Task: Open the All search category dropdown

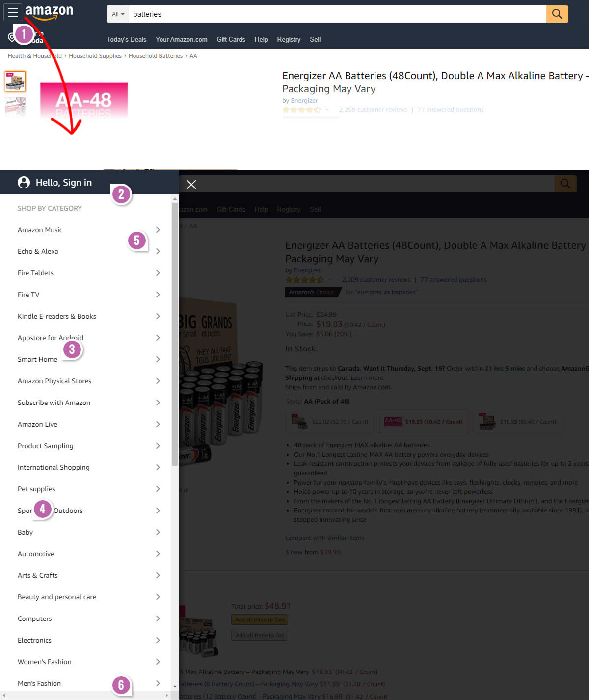Action: point(118,14)
